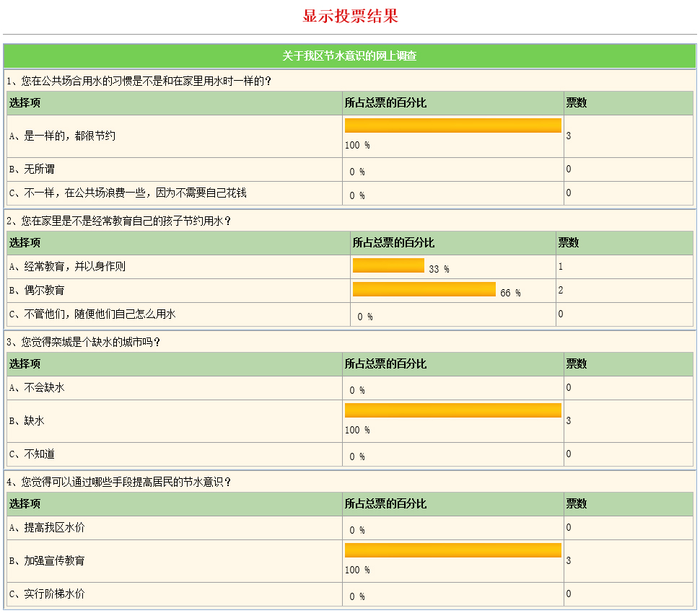The height and width of the screenshot is (613, 700).
Task: Click option B、偶尔教育
Action: click(37, 291)
